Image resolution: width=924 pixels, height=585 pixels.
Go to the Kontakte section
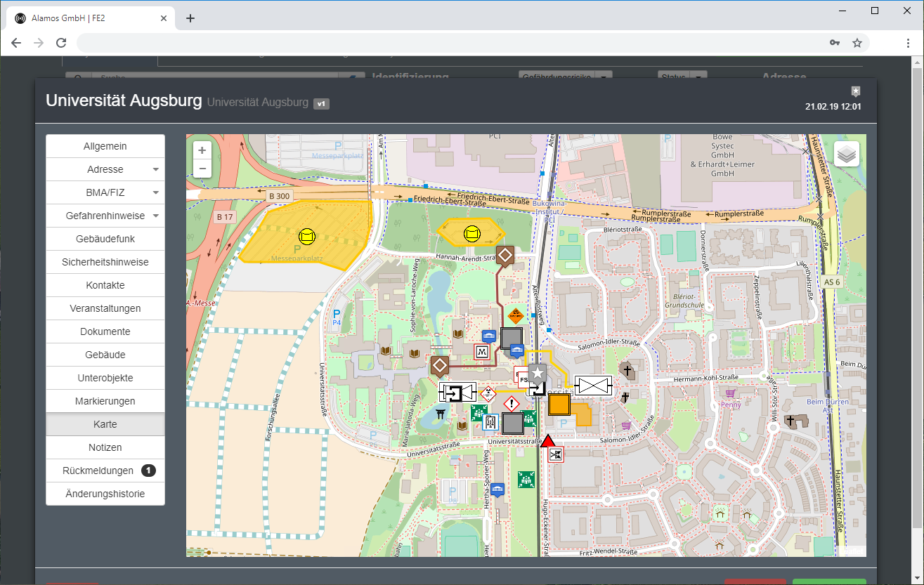point(105,285)
